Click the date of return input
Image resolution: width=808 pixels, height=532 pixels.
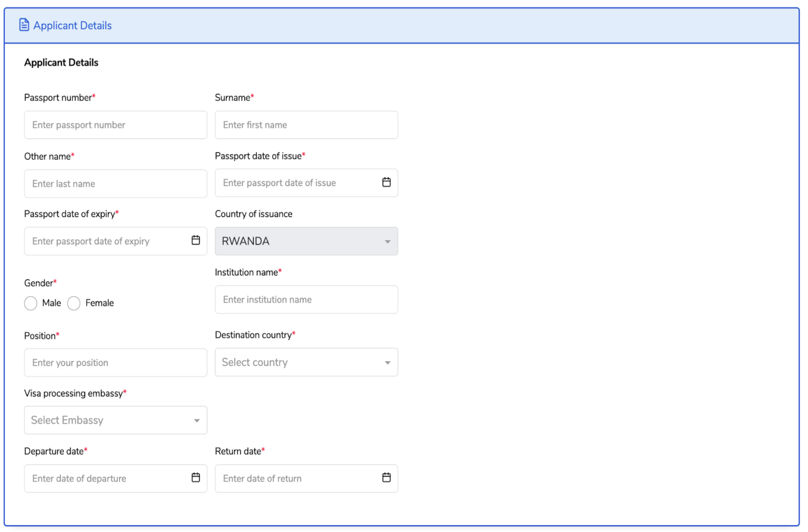click(294, 478)
